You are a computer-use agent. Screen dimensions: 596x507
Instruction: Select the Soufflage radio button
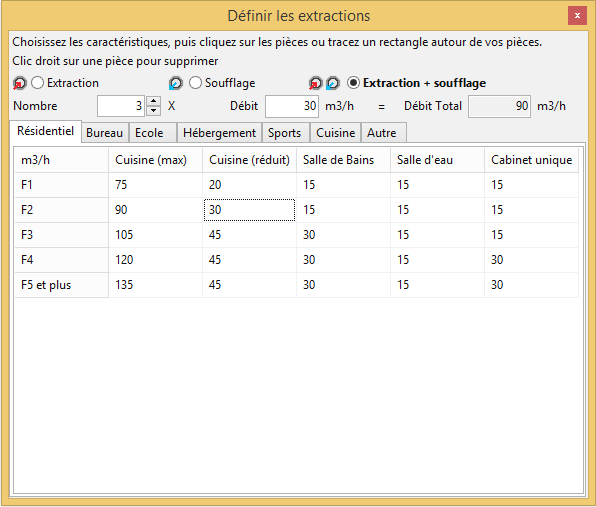195,83
